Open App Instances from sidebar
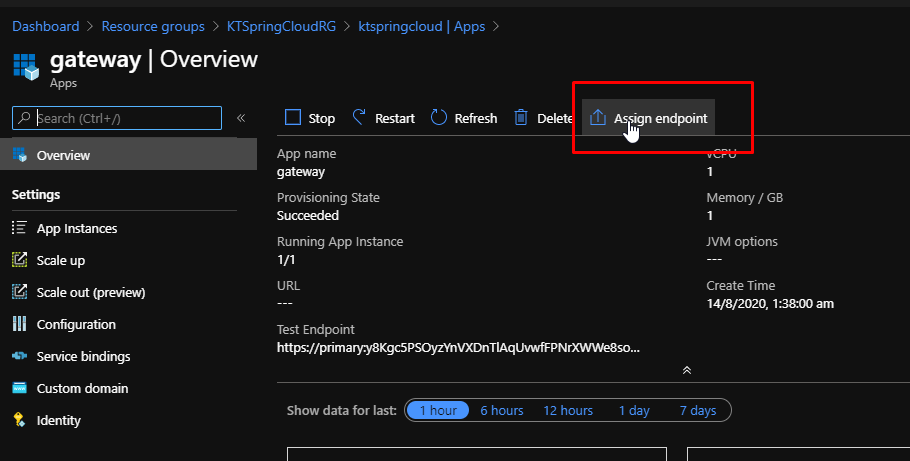Screen dimensions: 910x461 click(76, 228)
